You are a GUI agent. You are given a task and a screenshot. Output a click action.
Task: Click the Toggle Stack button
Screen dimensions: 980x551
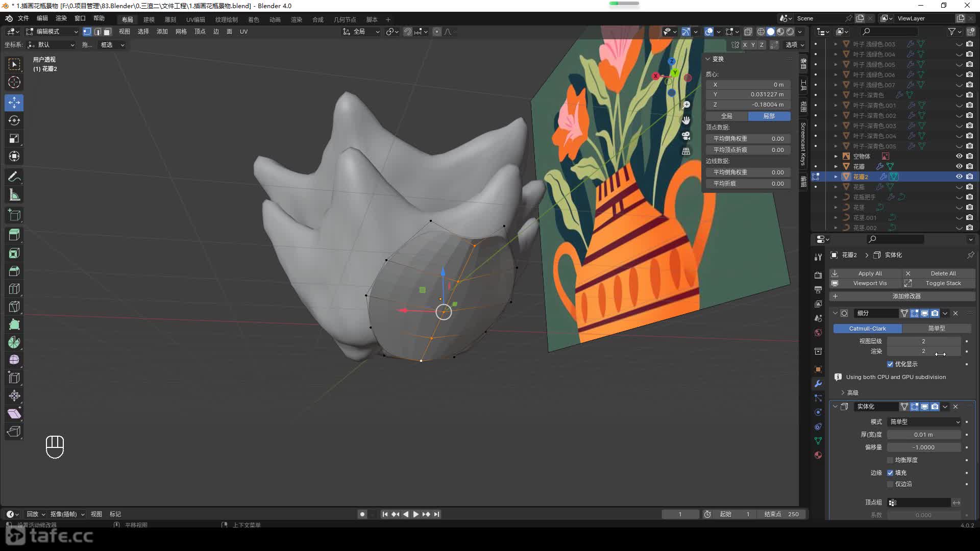click(939, 283)
